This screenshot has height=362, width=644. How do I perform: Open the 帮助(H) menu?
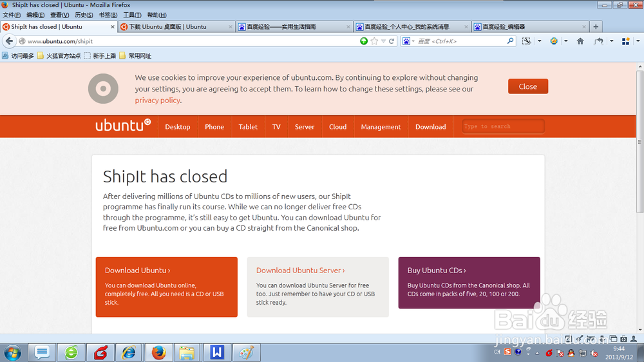pyautogui.click(x=157, y=15)
